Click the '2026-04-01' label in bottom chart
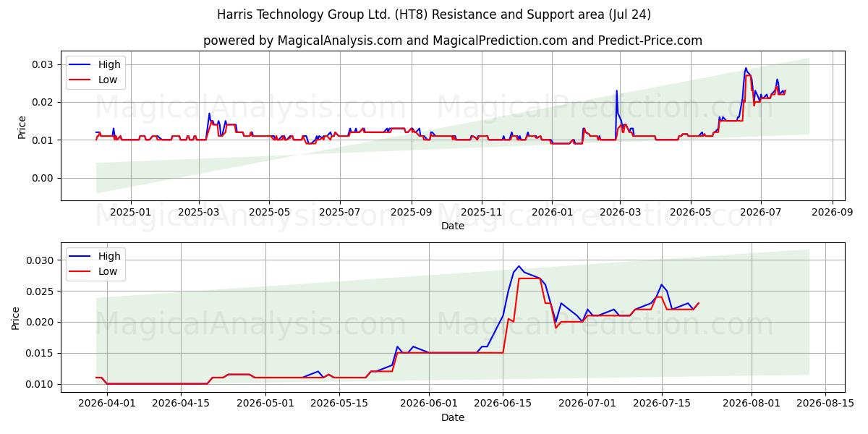The height and width of the screenshot is (434, 868). click(x=106, y=404)
